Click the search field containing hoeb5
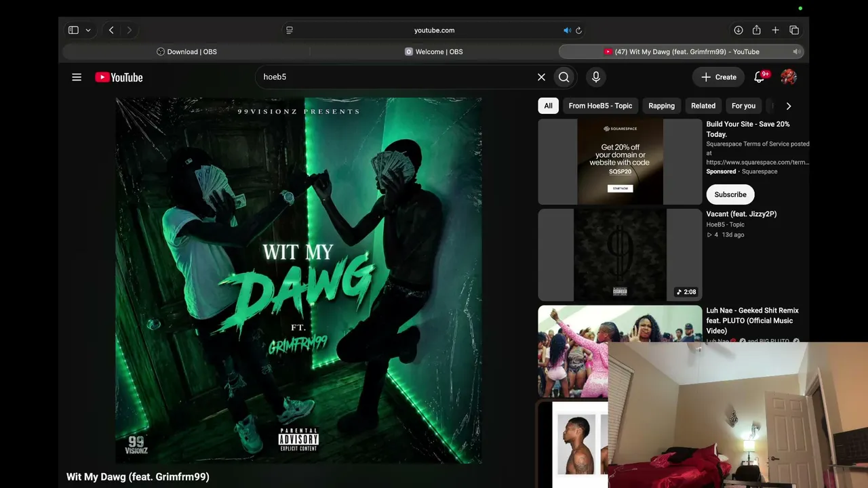This screenshot has width=868, height=488. point(397,77)
